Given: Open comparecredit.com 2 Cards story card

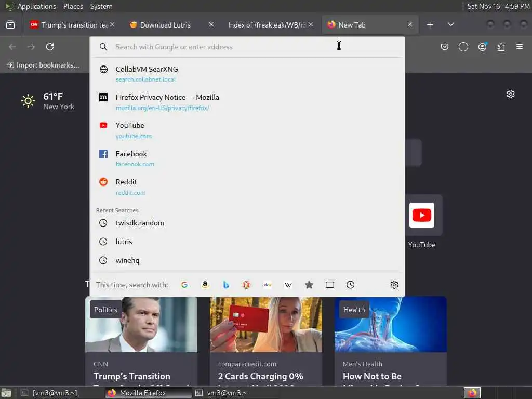Looking at the screenshot, I should click(265, 341).
